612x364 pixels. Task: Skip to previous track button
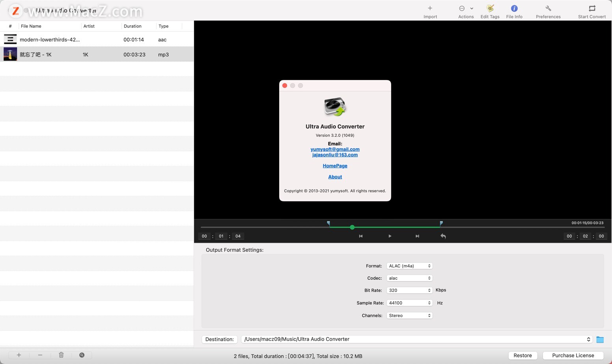point(360,236)
